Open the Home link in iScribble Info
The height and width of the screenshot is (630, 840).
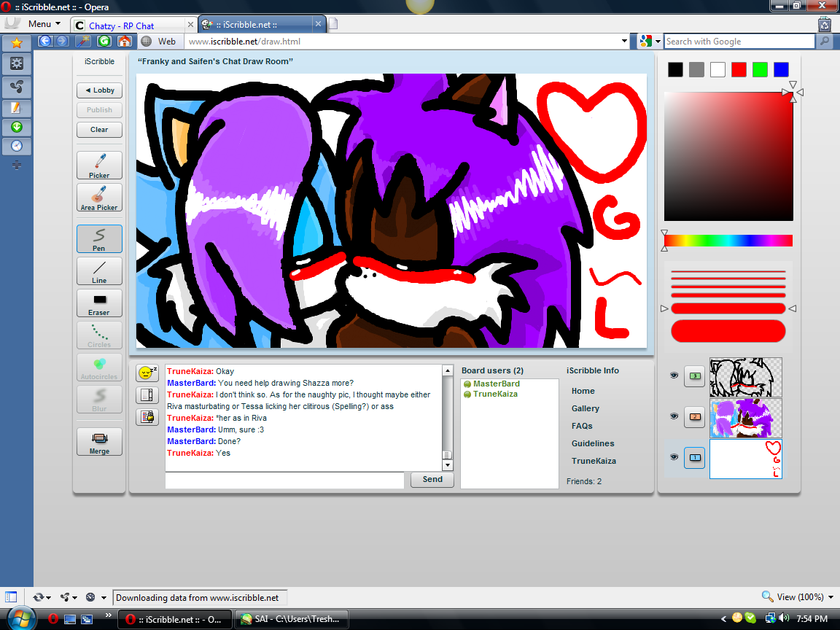[x=583, y=391]
